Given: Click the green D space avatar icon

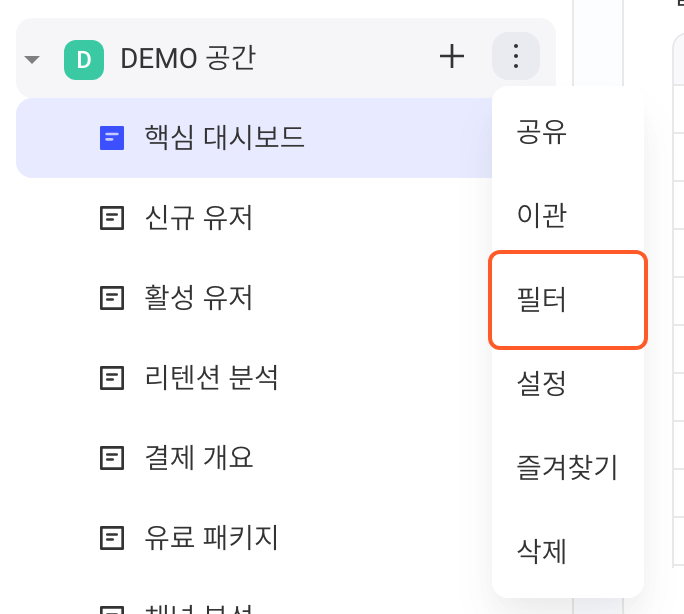Looking at the screenshot, I should click(84, 60).
